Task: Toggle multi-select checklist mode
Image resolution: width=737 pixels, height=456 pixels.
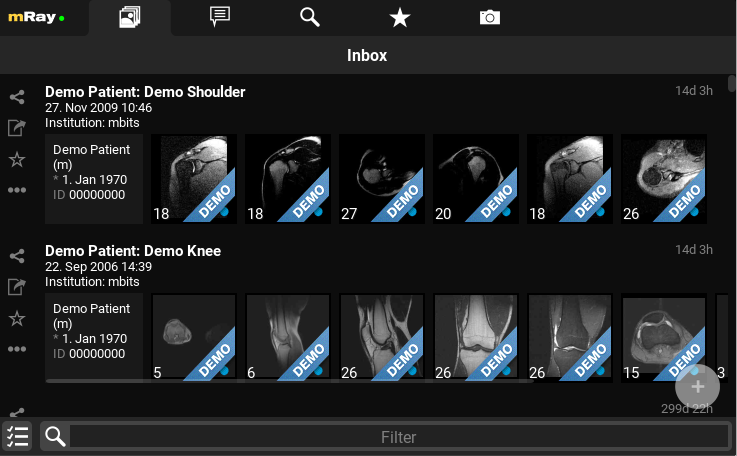Action: pos(17,436)
